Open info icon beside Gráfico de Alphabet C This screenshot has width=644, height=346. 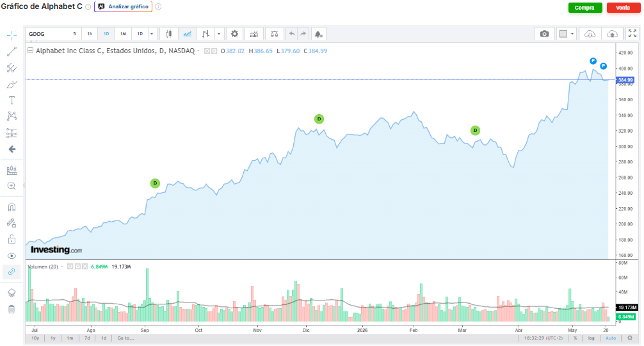click(88, 6)
